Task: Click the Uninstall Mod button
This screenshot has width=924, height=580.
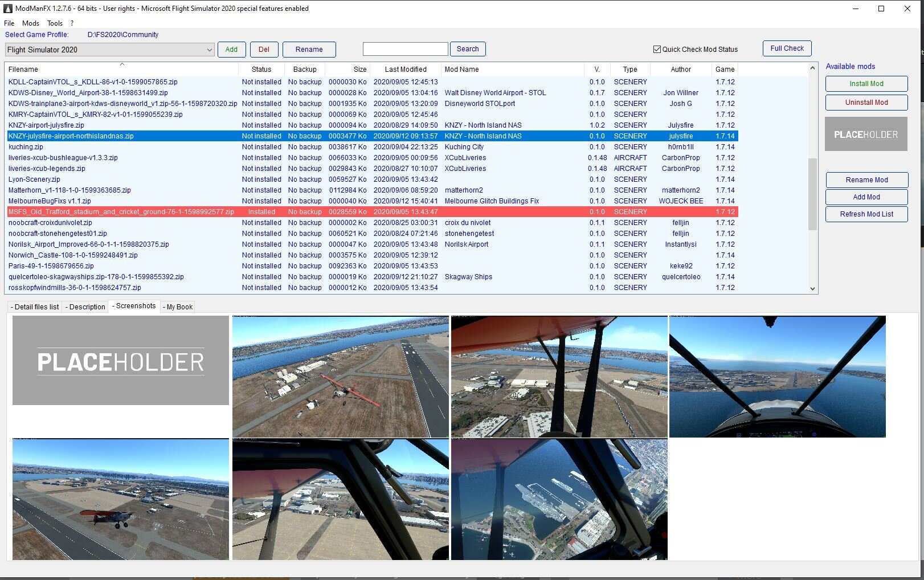Action: click(866, 103)
